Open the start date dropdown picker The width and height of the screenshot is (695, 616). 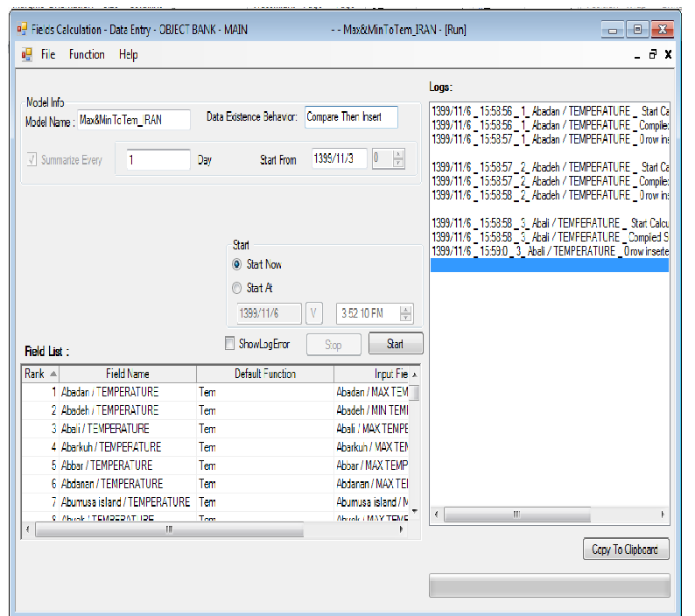314,314
